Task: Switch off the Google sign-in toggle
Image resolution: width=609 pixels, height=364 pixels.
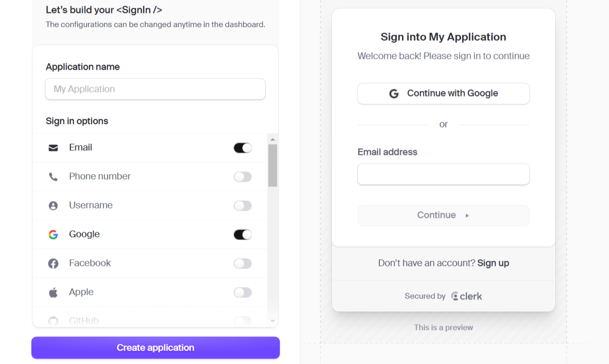Action: [242, 235]
